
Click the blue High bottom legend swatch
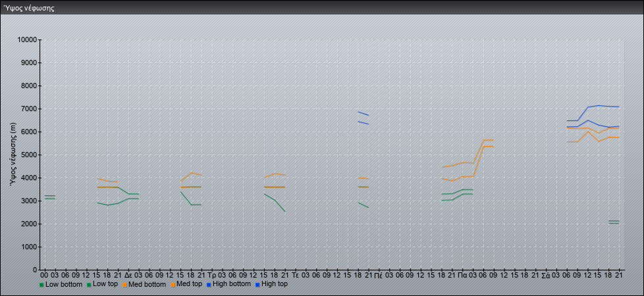(x=209, y=285)
